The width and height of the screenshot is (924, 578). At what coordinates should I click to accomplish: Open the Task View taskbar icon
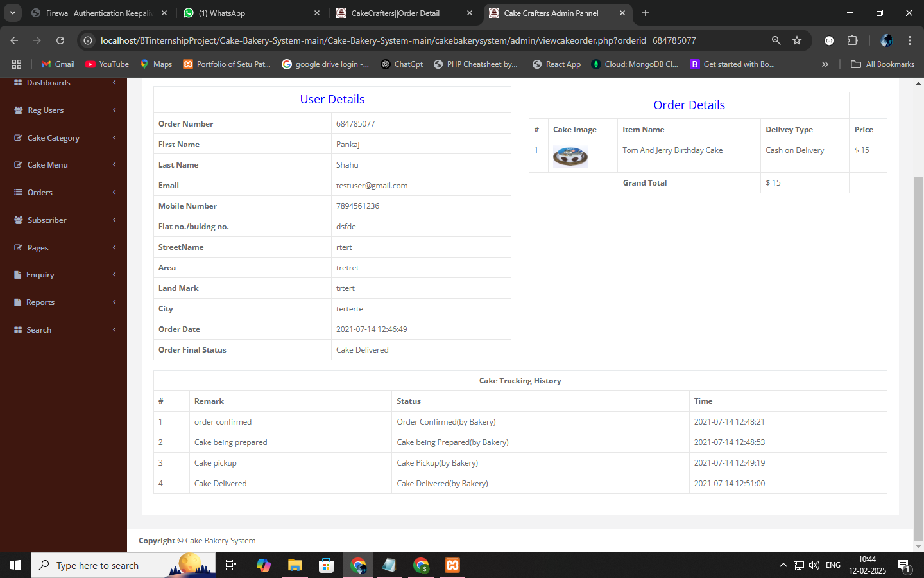point(231,565)
